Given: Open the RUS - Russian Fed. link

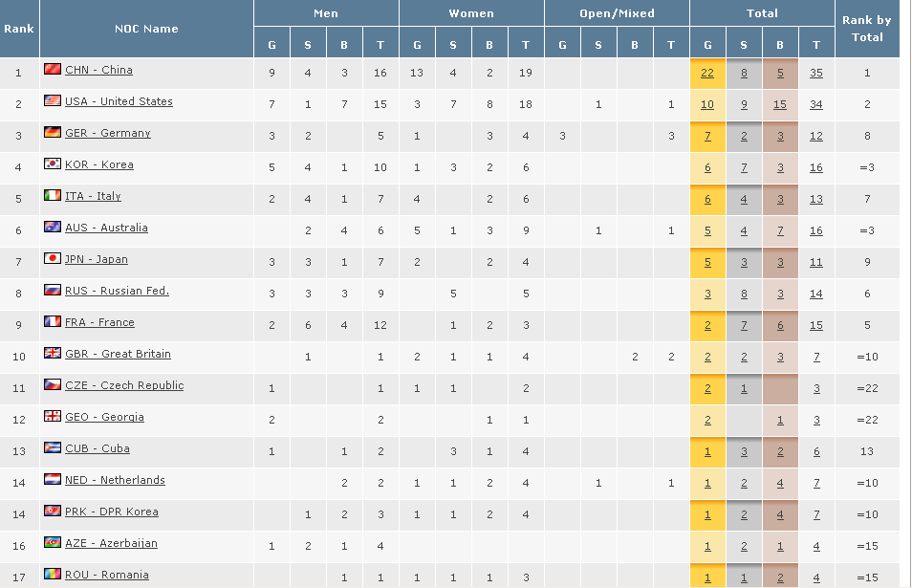Looking at the screenshot, I should [117, 291].
